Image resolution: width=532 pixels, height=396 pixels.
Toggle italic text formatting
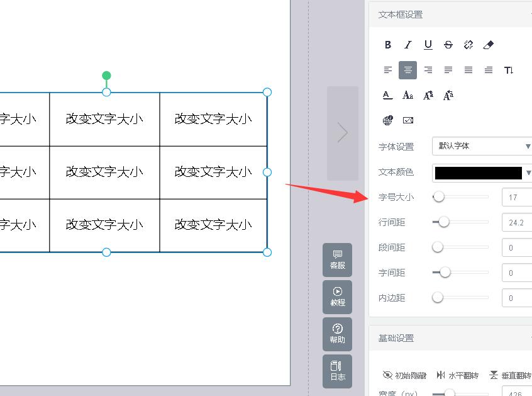point(408,45)
